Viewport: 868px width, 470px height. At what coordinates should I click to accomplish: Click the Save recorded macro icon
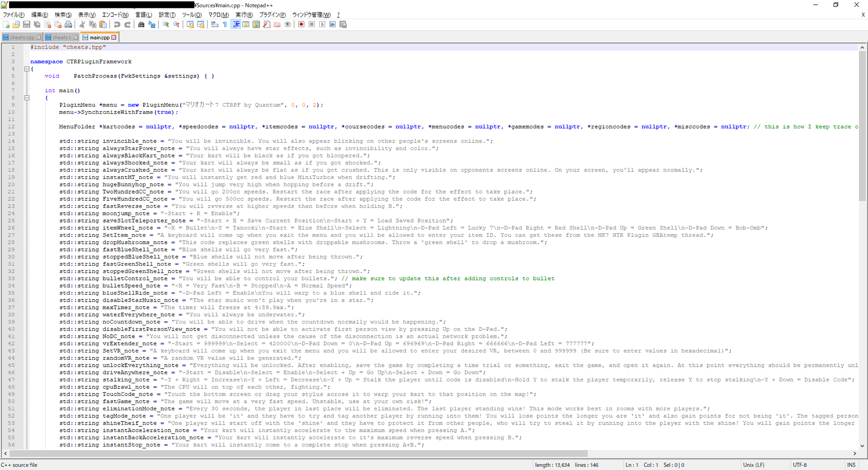[x=343, y=25]
